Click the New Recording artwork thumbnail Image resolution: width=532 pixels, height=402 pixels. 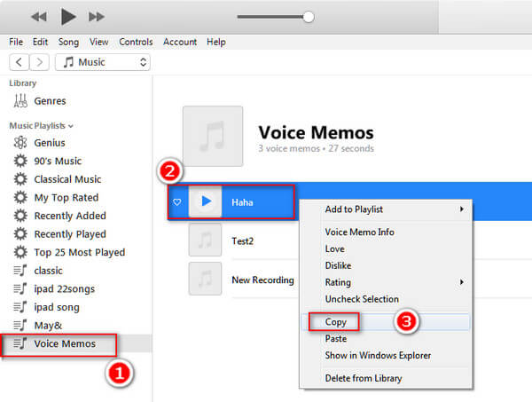pyautogui.click(x=206, y=279)
